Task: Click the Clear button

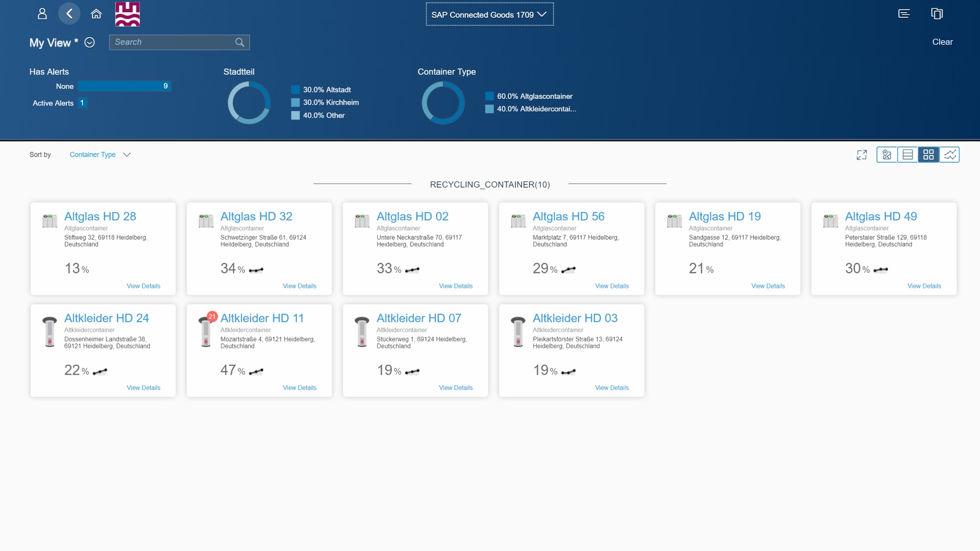Action: [x=942, y=42]
